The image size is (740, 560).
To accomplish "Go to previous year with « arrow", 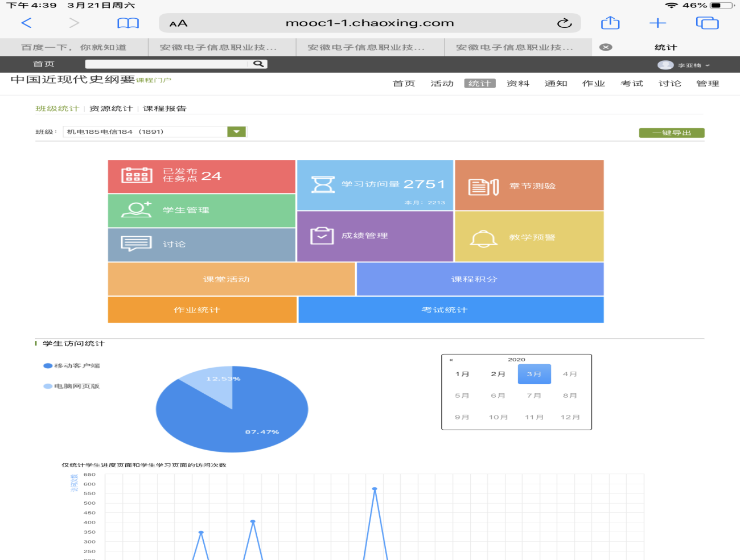I will pos(451,360).
